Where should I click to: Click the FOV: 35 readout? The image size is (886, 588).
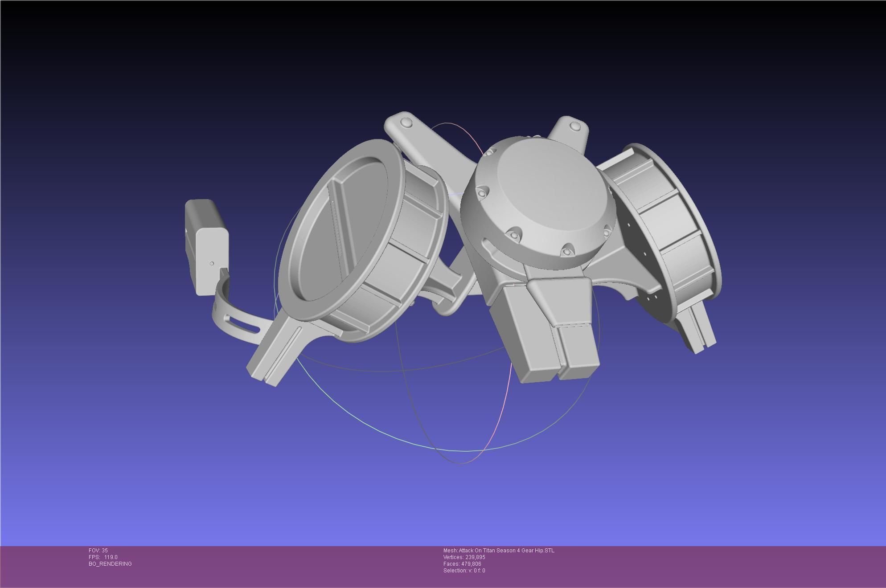point(98,551)
